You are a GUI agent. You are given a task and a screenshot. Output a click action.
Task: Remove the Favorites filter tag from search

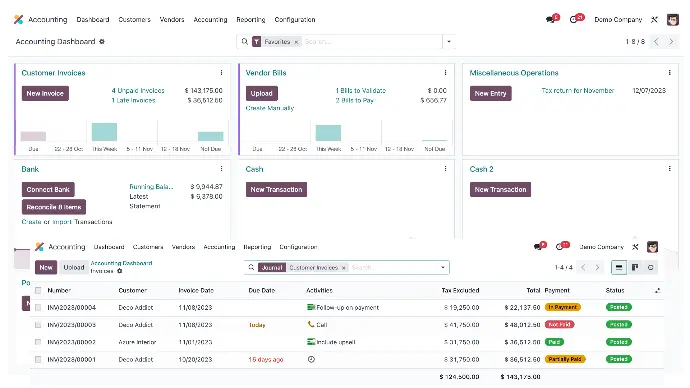pyautogui.click(x=296, y=42)
